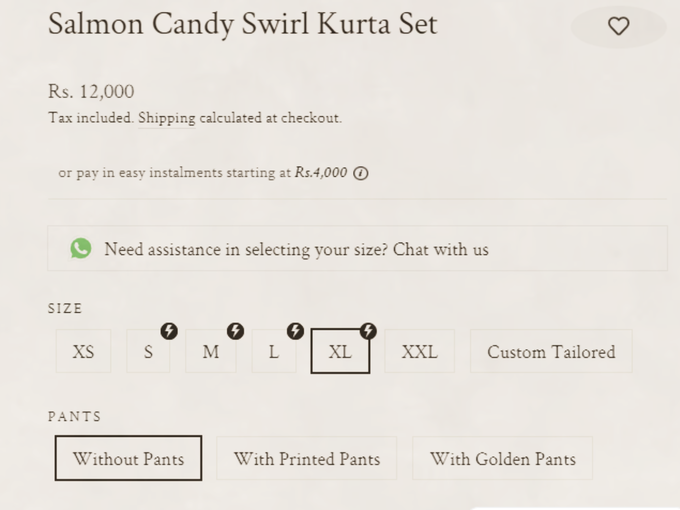This screenshot has height=510, width=680.
Task: Select Without Pants option
Action: 128,458
